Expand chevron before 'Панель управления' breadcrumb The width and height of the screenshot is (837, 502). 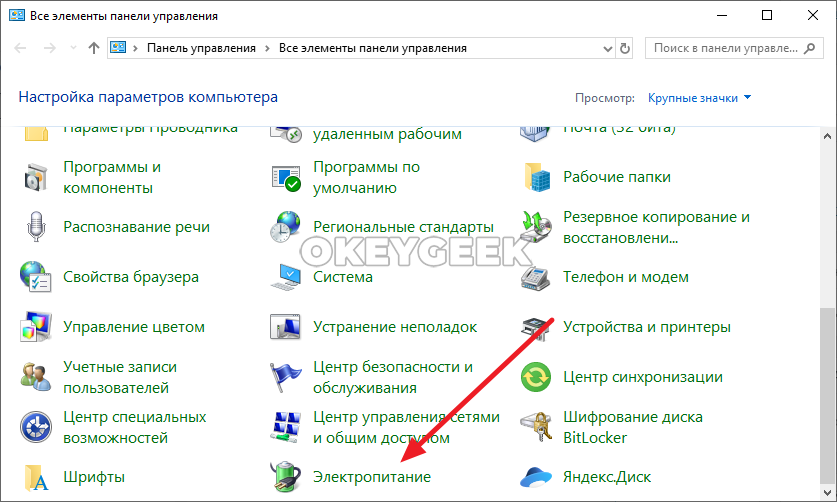(136, 49)
